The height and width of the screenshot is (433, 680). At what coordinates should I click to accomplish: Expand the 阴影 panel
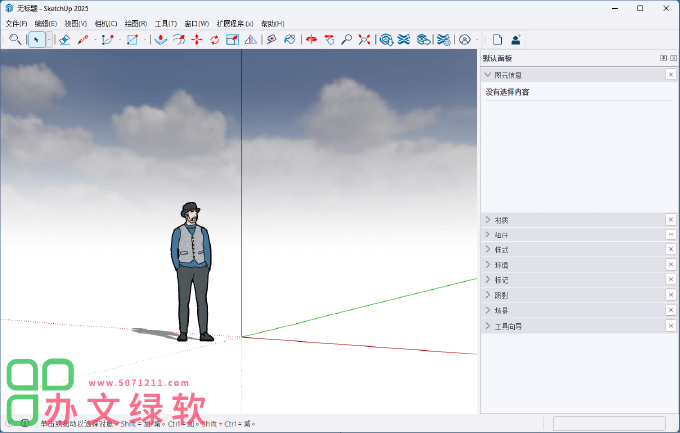tap(488, 295)
